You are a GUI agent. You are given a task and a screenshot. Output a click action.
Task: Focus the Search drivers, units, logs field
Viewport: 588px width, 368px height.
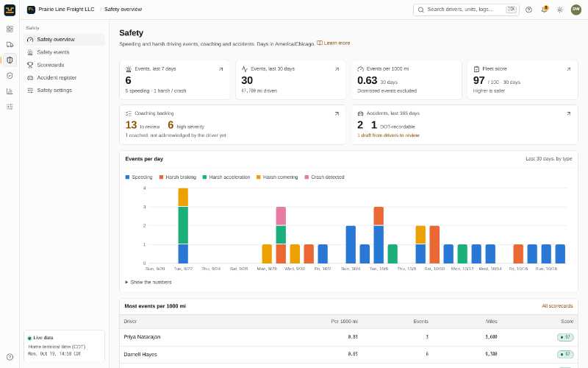(466, 10)
